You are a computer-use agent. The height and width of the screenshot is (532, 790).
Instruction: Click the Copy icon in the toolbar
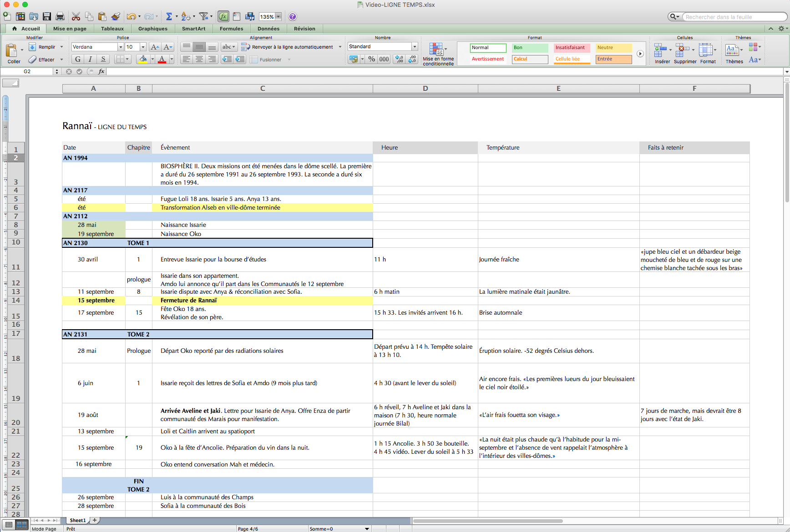click(89, 16)
